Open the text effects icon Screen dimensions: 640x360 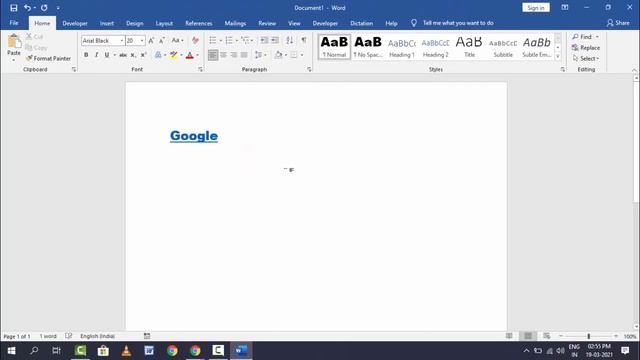(x=158, y=55)
